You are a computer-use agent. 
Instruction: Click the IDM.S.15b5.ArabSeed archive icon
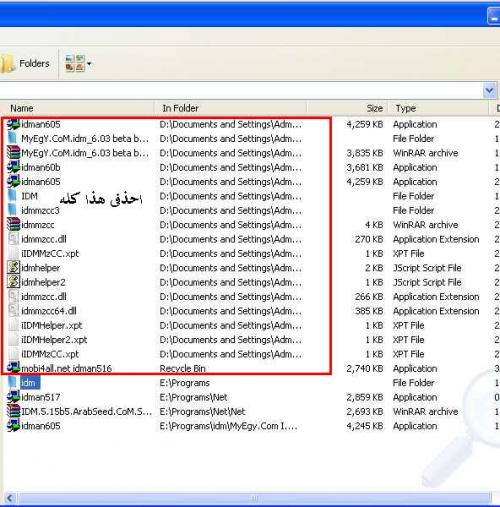(14, 411)
